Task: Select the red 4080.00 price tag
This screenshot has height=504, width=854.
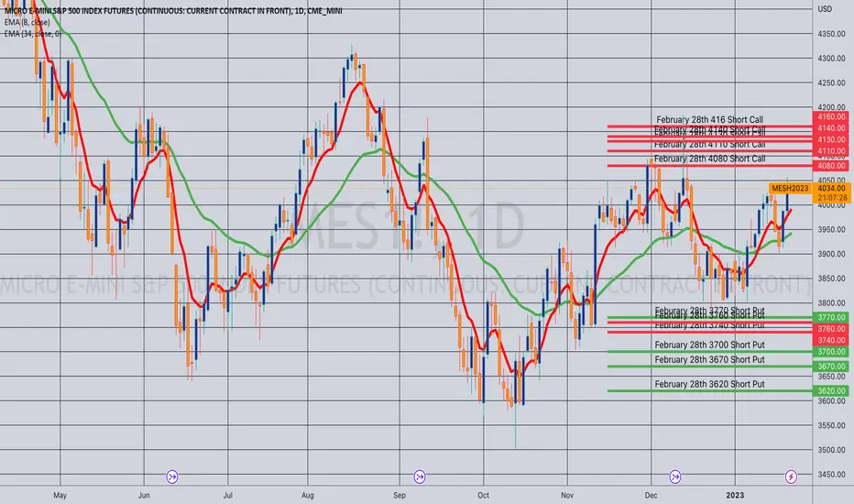Action: (831, 166)
